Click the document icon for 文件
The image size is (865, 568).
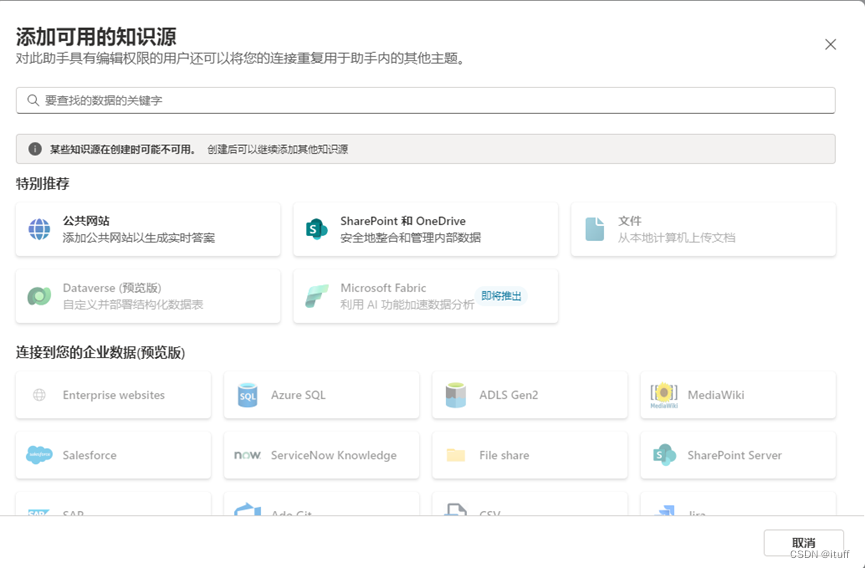595,229
